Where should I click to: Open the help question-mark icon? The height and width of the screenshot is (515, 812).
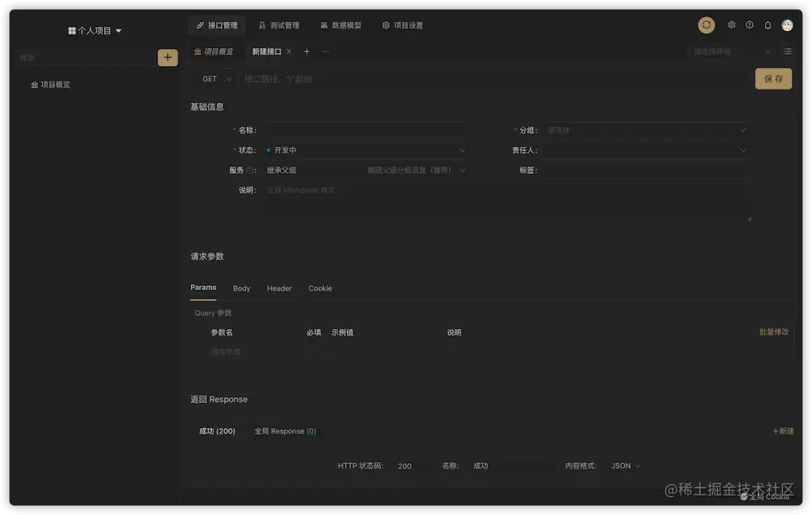(749, 24)
